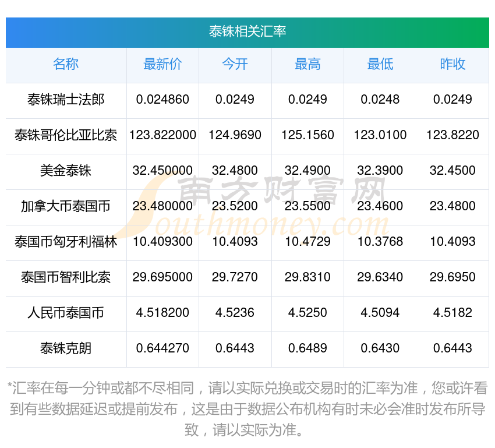Click the high value 0.6489
The image size is (495, 448).
pos(307,348)
